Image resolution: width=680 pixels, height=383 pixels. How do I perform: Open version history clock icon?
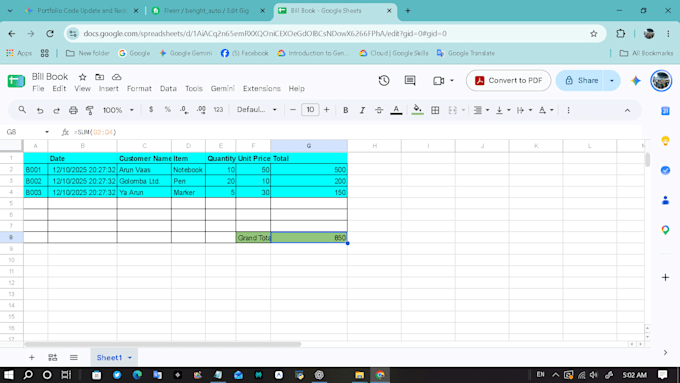point(384,80)
